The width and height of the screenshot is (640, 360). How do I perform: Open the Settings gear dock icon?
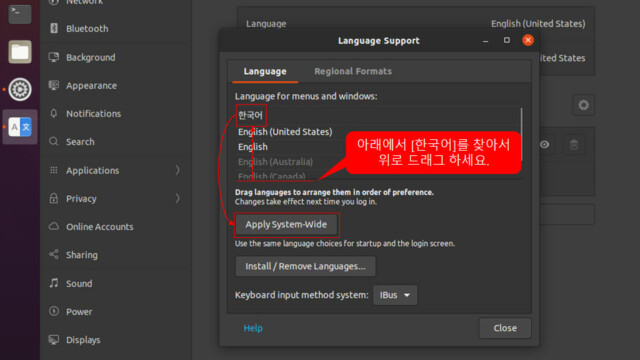click(x=20, y=89)
